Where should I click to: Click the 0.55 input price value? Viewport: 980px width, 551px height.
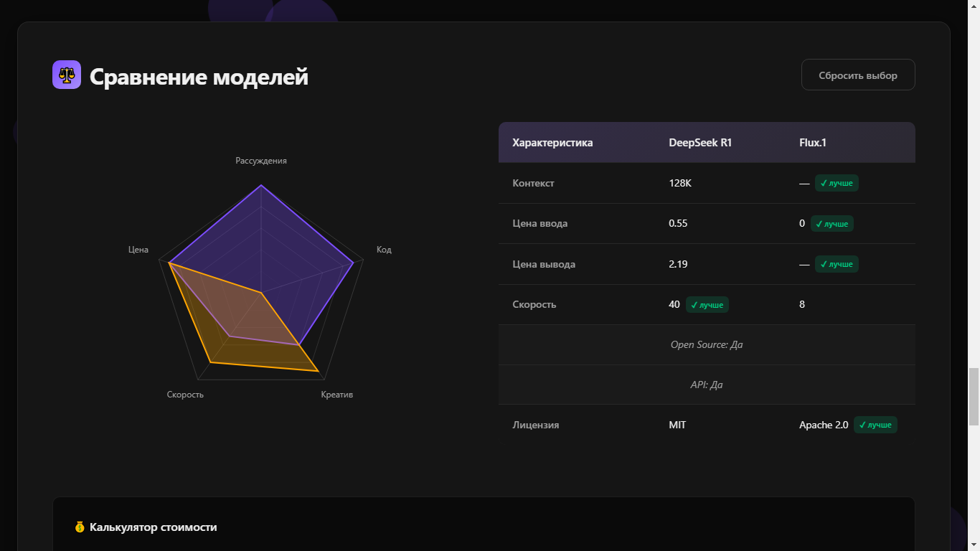click(x=678, y=223)
